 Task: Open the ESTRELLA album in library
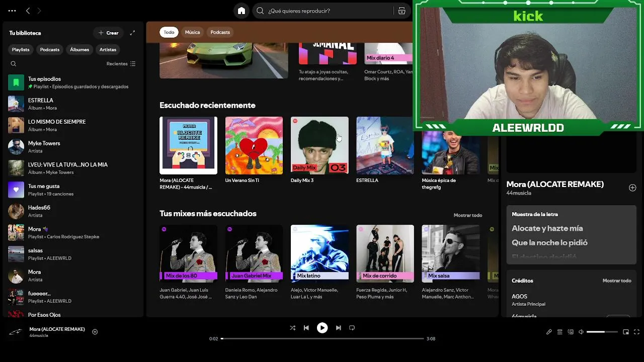73,104
